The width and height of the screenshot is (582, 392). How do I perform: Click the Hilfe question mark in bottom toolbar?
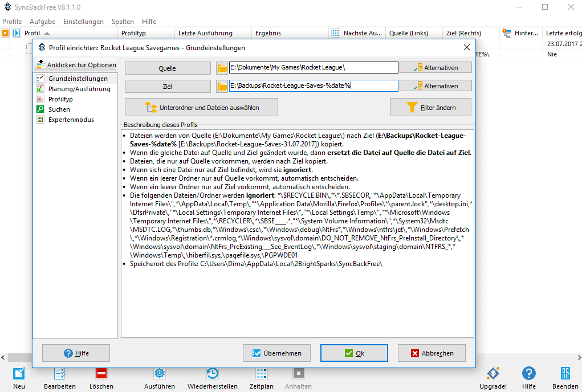(528, 373)
